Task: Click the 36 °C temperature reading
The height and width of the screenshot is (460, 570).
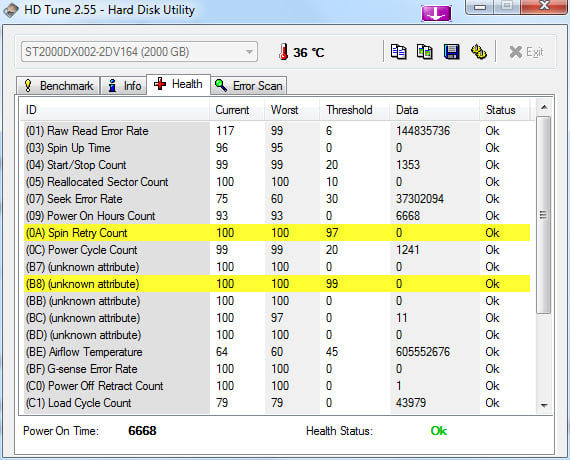Action: click(309, 53)
